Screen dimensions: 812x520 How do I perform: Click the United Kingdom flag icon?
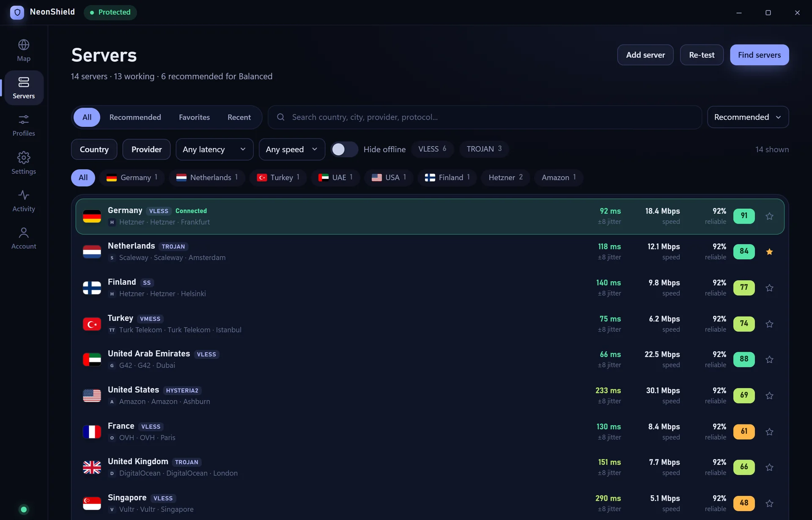(x=92, y=468)
